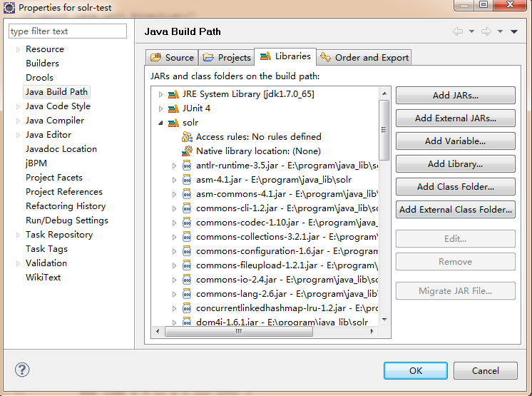532x396 pixels.
Task: Expand the Resource category in sidebar
Action: 19,49
